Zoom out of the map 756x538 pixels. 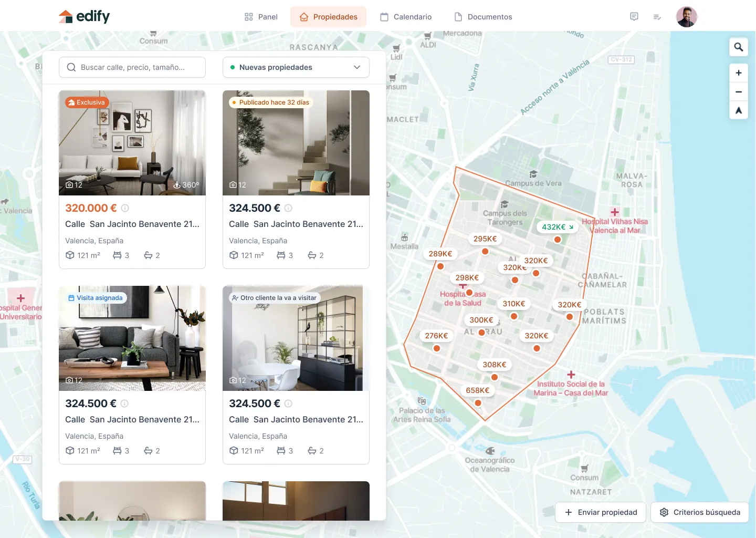[x=738, y=91]
